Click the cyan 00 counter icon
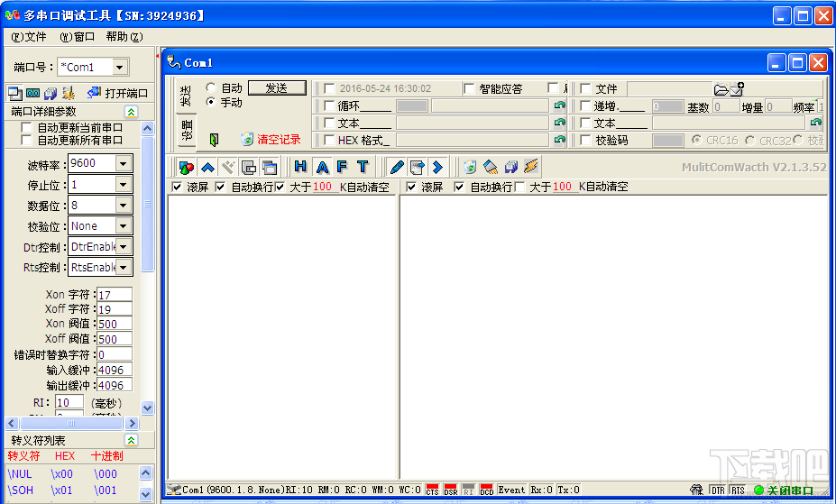 coord(33,93)
